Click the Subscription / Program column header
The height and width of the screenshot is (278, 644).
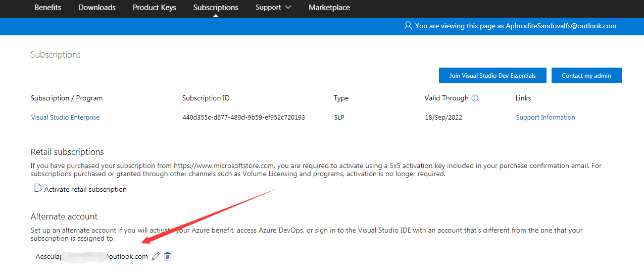[67, 98]
